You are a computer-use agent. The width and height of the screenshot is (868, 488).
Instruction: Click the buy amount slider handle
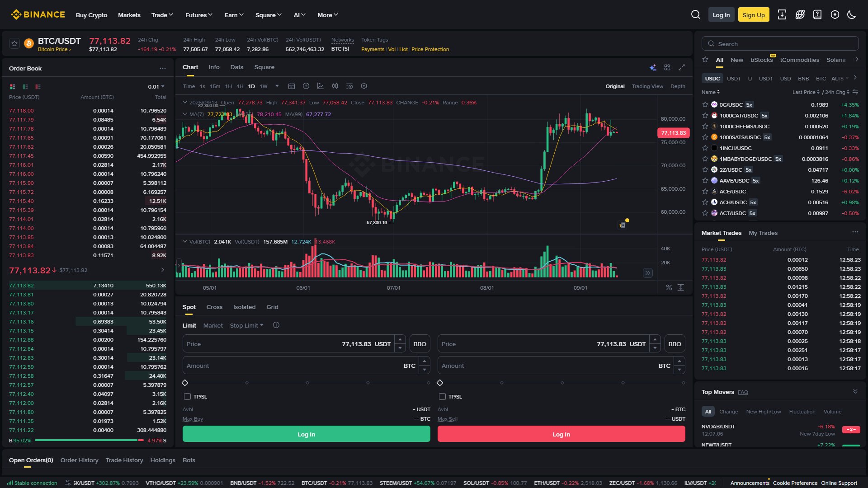pyautogui.click(x=185, y=383)
